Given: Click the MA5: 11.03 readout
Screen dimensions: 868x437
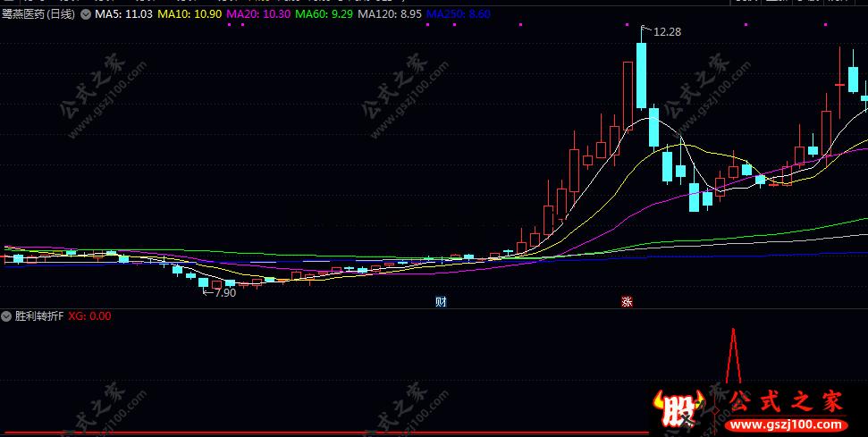Looking at the screenshot, I should tap(123, 14).
